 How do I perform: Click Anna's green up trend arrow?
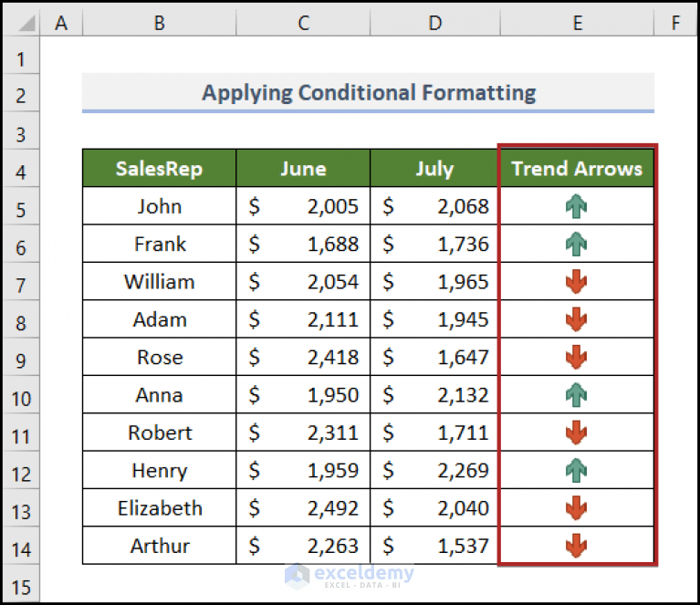[576, 395]
